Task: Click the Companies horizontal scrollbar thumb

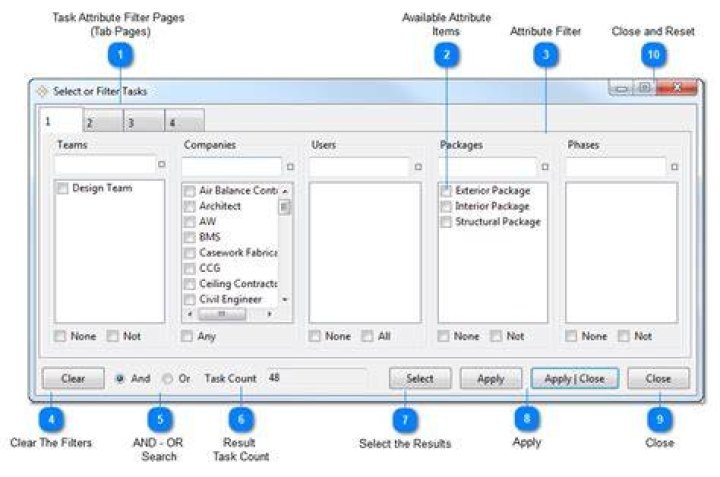Action: pos(222,314)
